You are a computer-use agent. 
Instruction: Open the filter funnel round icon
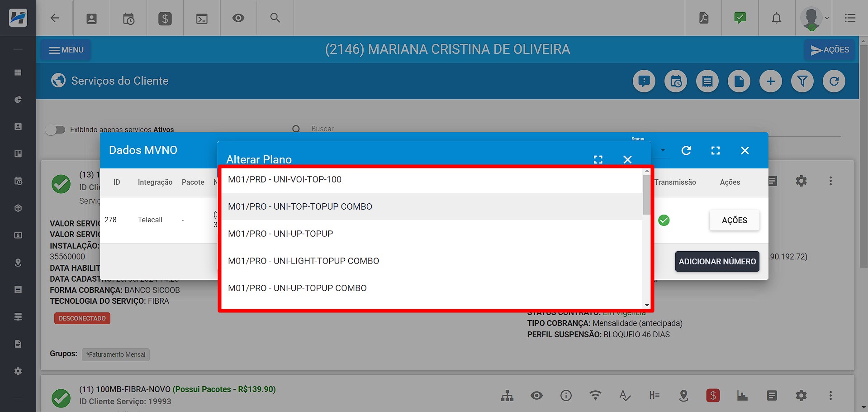pyautogui.click(x=802, y=81)
